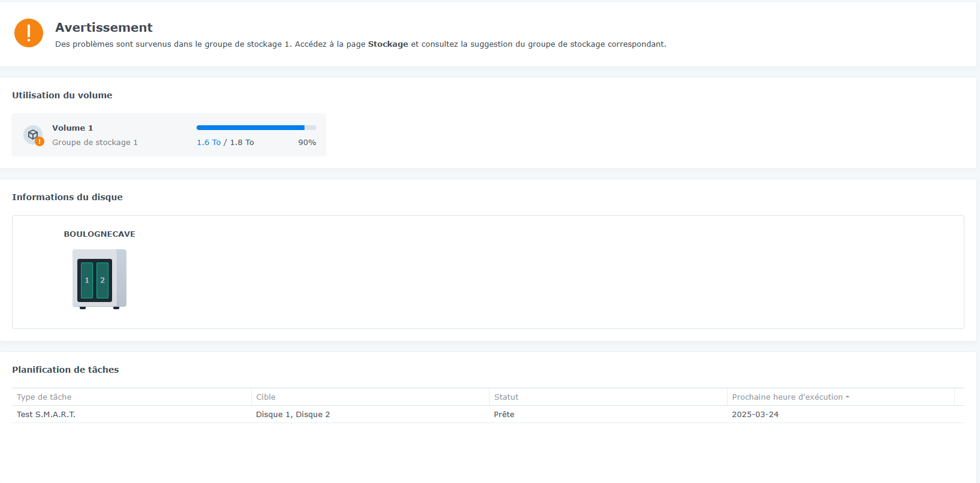Select drive bay 2 on the NAS
980x483 pixels.
102,280
